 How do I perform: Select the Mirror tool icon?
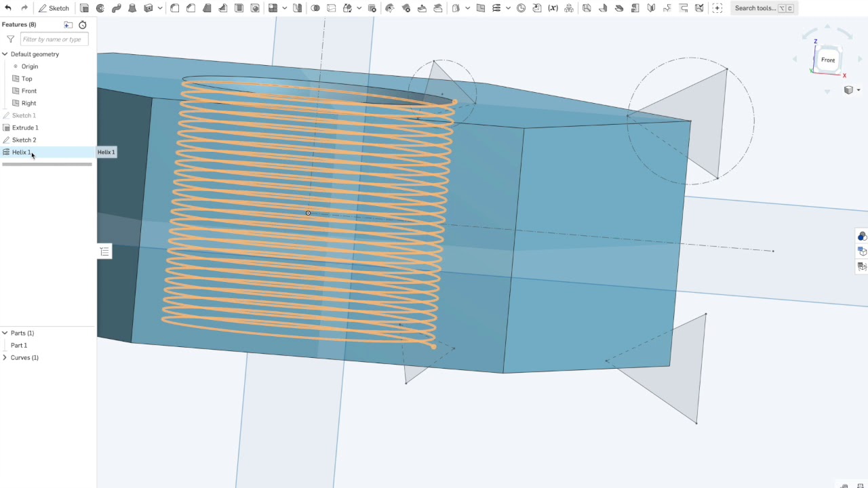297,8
